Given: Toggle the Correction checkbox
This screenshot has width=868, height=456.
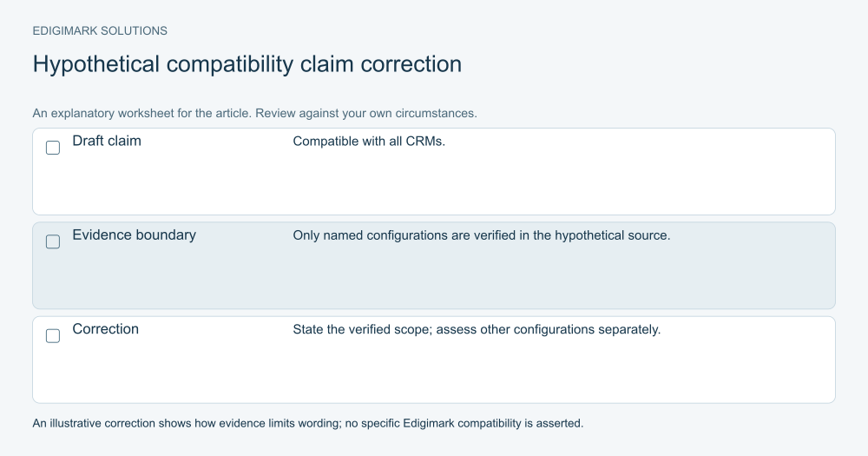Looking at the screenshot, I should [53, 336].
